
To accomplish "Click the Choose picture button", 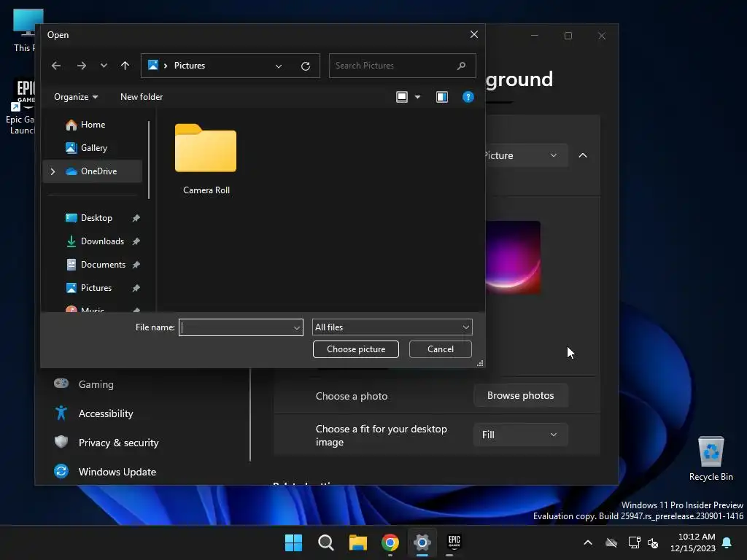I will [x=356, y=349].
